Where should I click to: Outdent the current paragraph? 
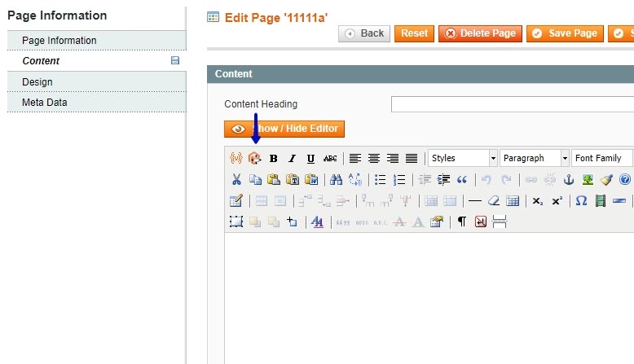pyautogui.click(x=425, y=179)
